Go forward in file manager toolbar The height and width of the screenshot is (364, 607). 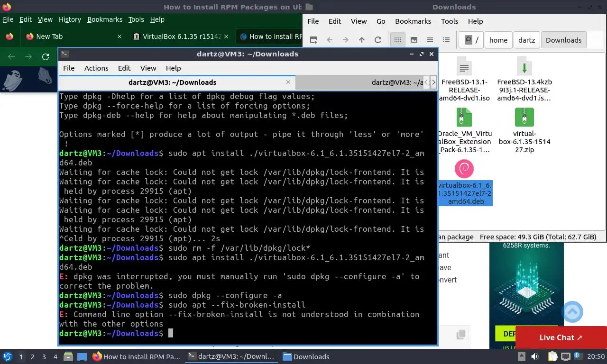(x=346, y=40)
